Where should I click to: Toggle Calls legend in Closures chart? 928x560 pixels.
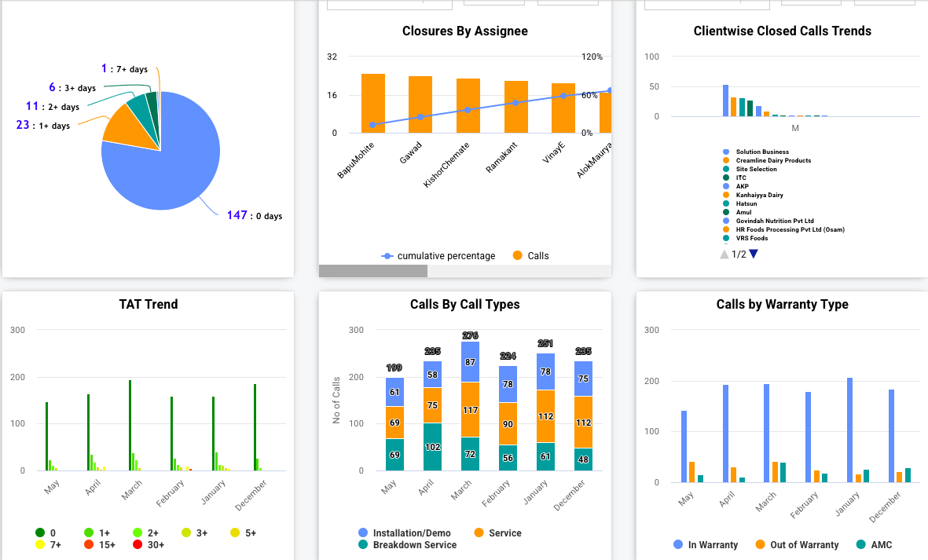point(531,255)
